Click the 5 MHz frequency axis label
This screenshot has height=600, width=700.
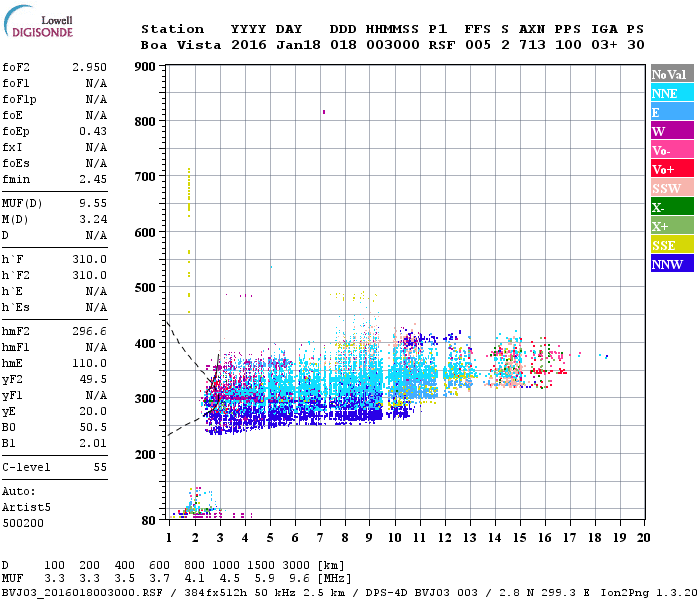270,538
